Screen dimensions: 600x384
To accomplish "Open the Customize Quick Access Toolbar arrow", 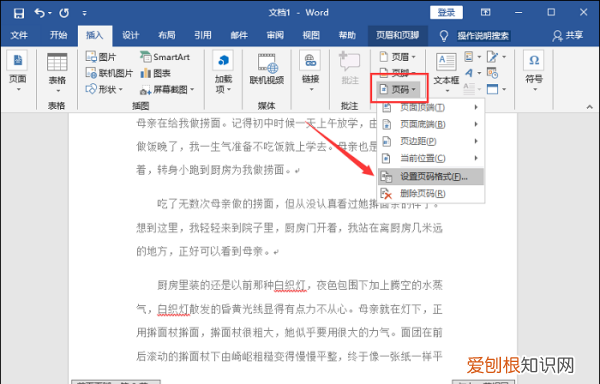I will [84, 13].
